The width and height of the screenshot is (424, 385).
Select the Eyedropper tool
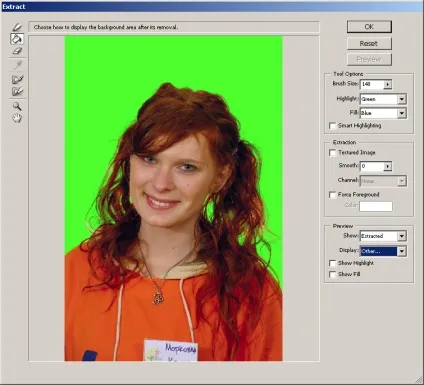pyautogui.click(x=17, y=65)
